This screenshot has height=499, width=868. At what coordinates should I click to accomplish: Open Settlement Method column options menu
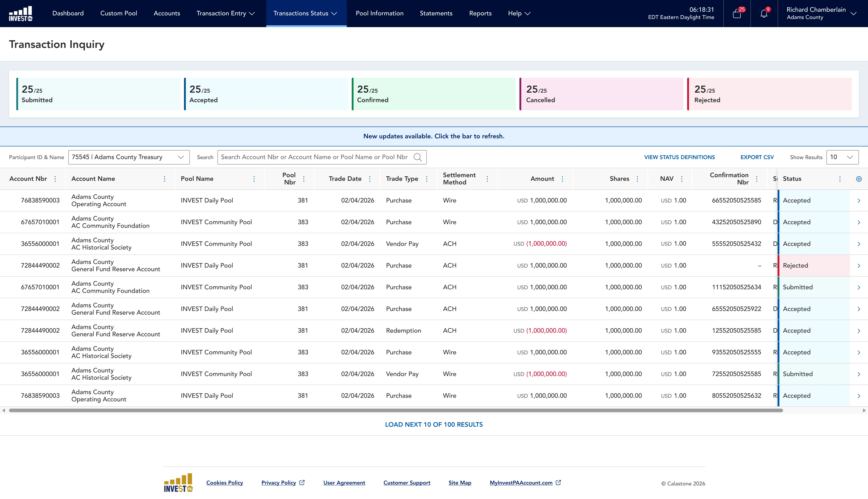tap(487, 179)
